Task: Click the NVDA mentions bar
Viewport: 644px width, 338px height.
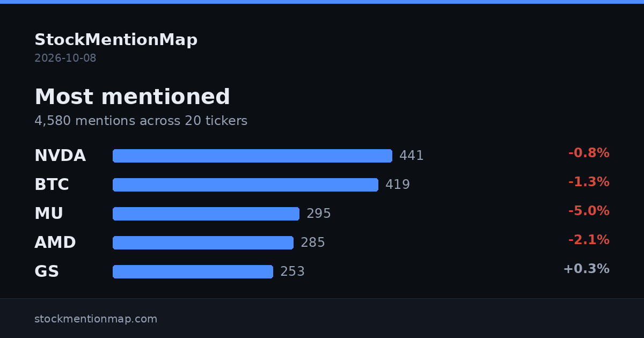Action: click(x=252, y=156)
